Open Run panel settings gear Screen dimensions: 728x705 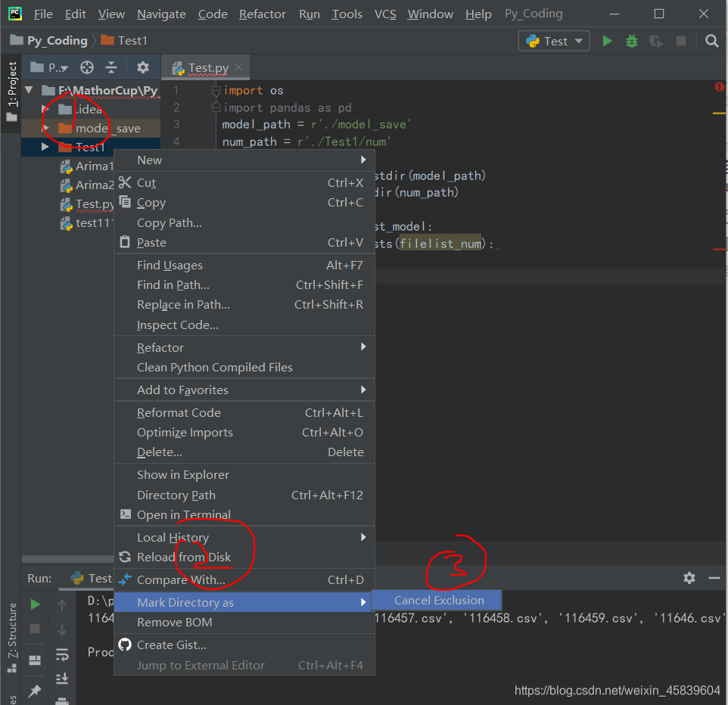(689, 578)
